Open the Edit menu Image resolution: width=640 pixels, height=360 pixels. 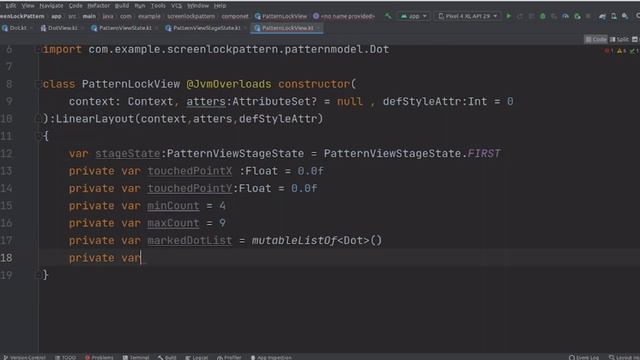coord(11,6)
